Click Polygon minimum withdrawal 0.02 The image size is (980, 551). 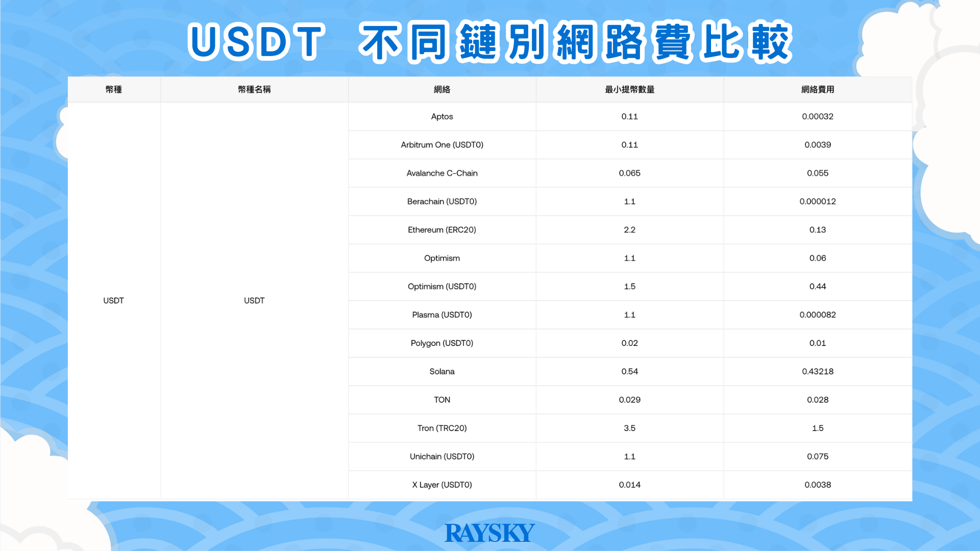pos(629,343)
